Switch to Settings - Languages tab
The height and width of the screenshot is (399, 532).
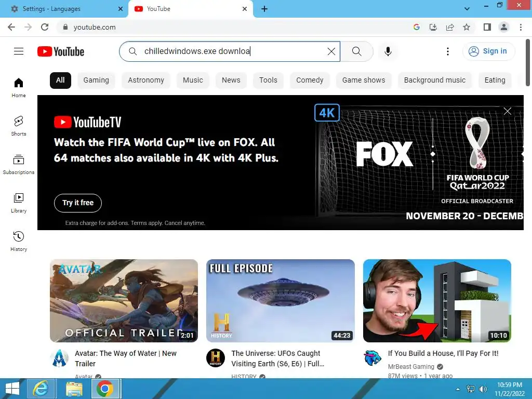click(x=64, y=9)
